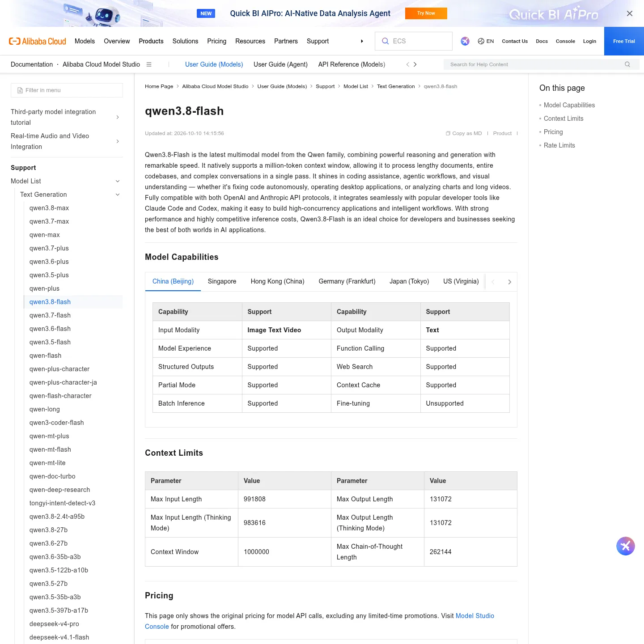Open the AI assistant icon in header
Screen dimensions: 644x644
coord(465,41)
